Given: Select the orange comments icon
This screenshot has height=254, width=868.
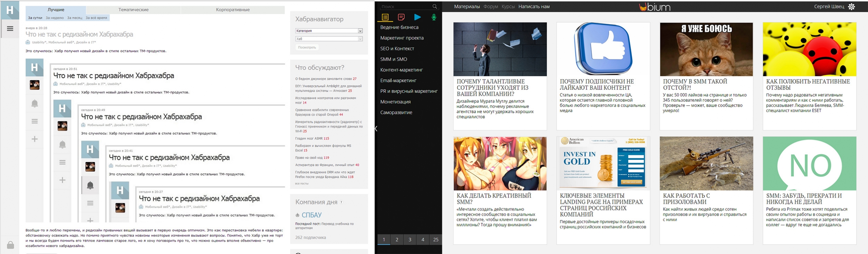Looking at the screenshot, I should 401,17.
